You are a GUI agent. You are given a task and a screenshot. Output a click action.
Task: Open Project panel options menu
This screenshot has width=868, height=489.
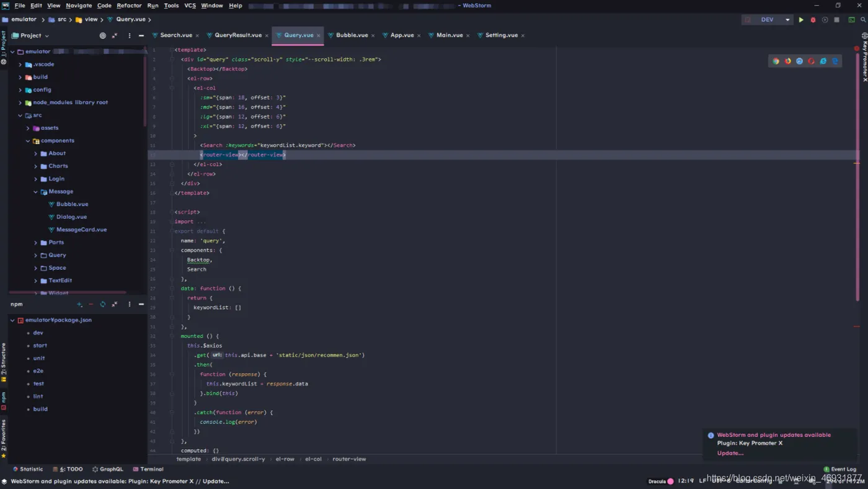[130, 35]
